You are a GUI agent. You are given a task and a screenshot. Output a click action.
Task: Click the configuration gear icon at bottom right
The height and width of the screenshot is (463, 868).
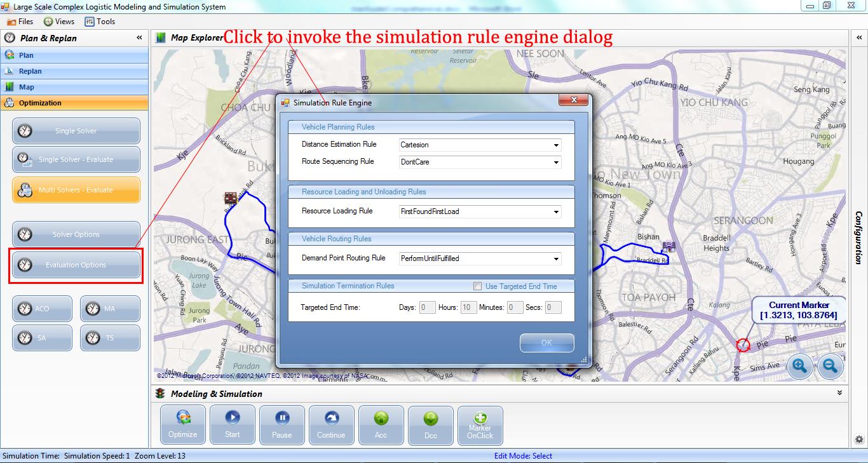859,439
